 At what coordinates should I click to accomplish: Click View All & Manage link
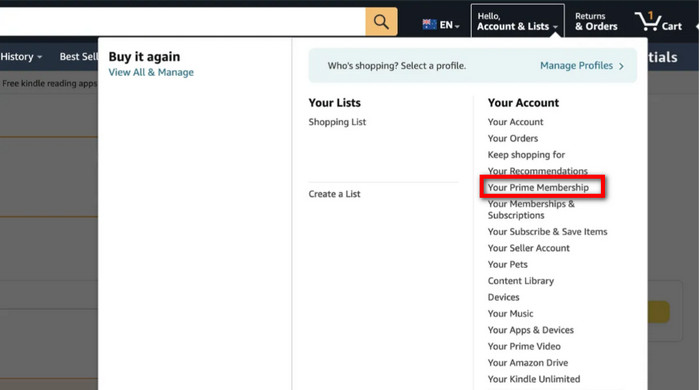click(151, 72)
